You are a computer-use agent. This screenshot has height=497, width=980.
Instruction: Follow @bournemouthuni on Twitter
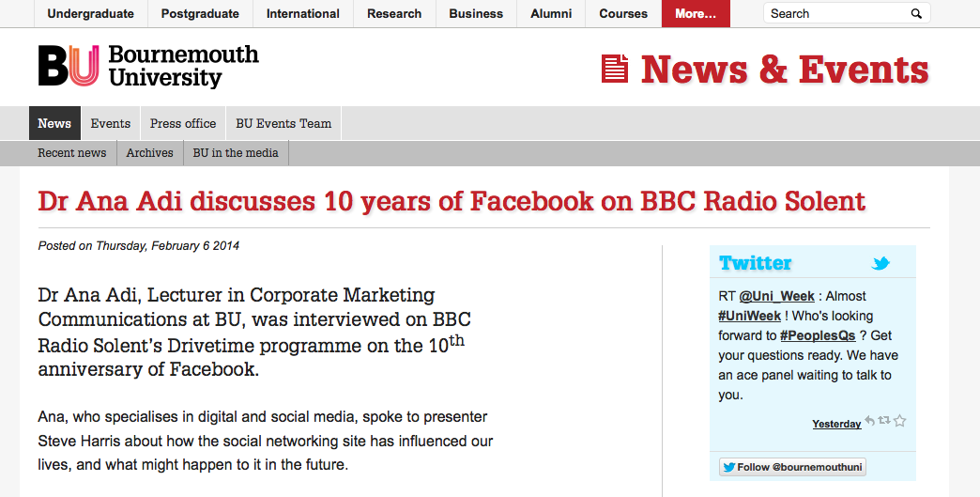(793, 467)
